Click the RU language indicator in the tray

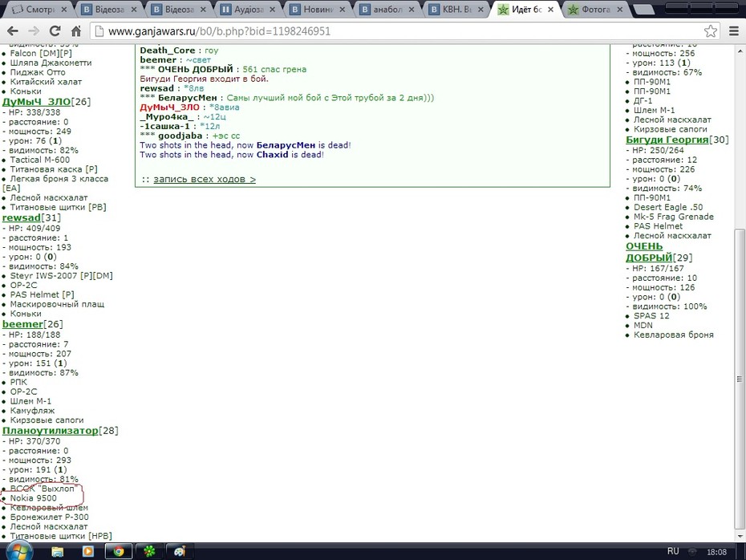coord(673,551)
